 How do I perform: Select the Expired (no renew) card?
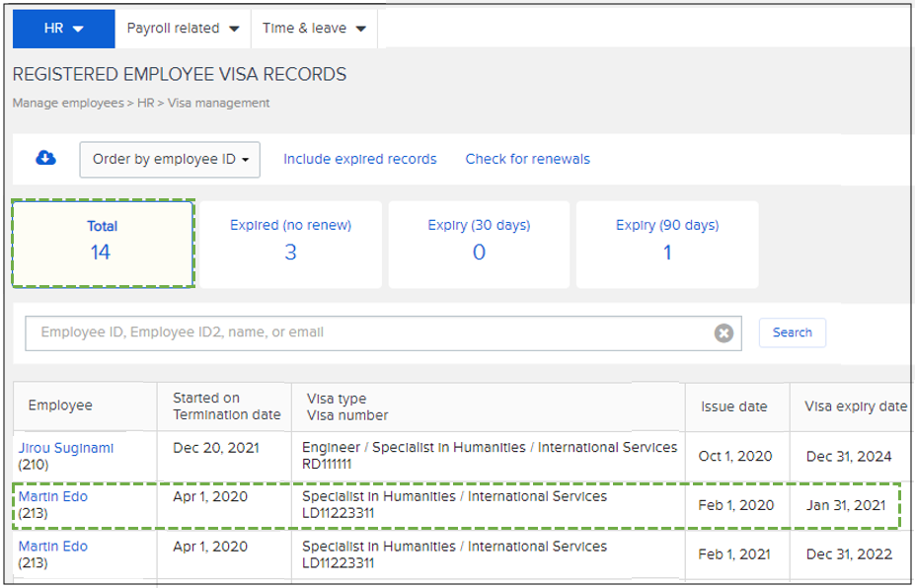click(290, 244)
